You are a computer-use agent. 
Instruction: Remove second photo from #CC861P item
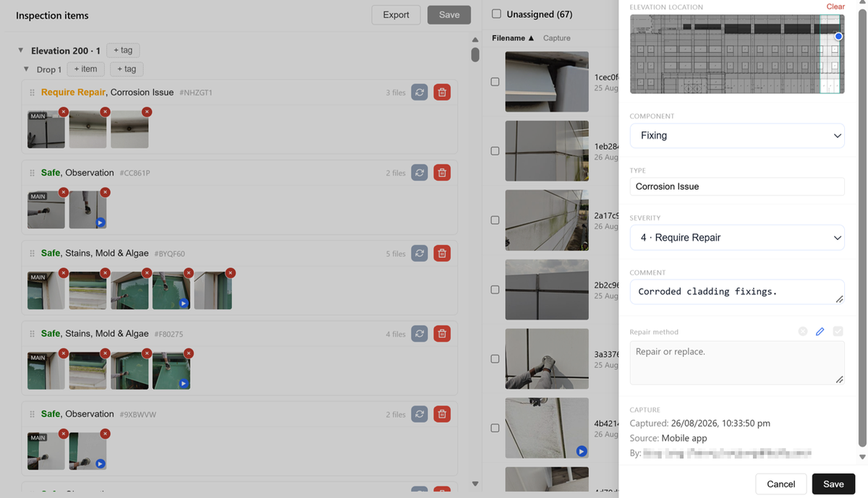pyautogui.click(x=105, y=192)
